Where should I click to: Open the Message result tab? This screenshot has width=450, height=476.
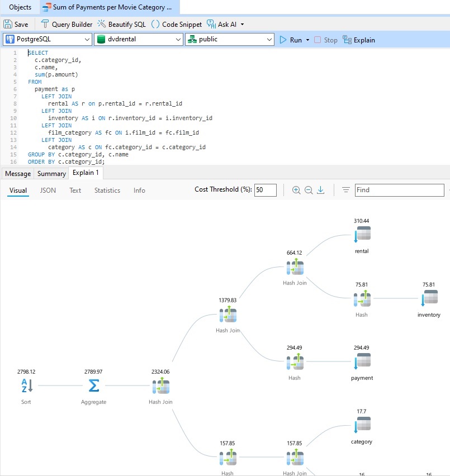pyautogui.click(x=18, y=174)
